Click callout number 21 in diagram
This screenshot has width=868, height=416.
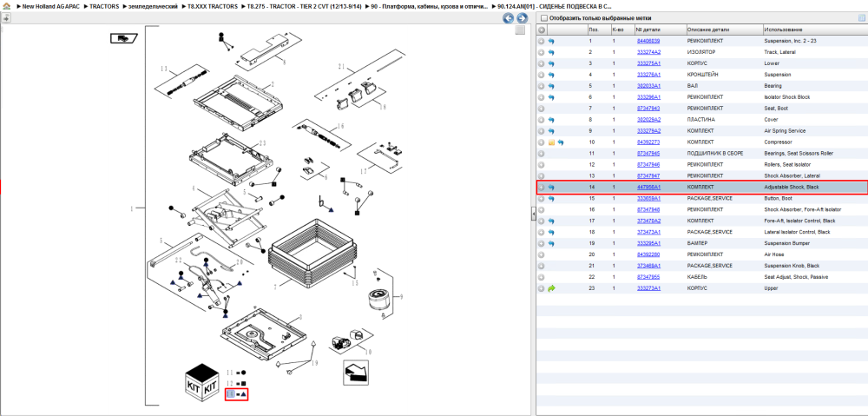pos(341,67)
